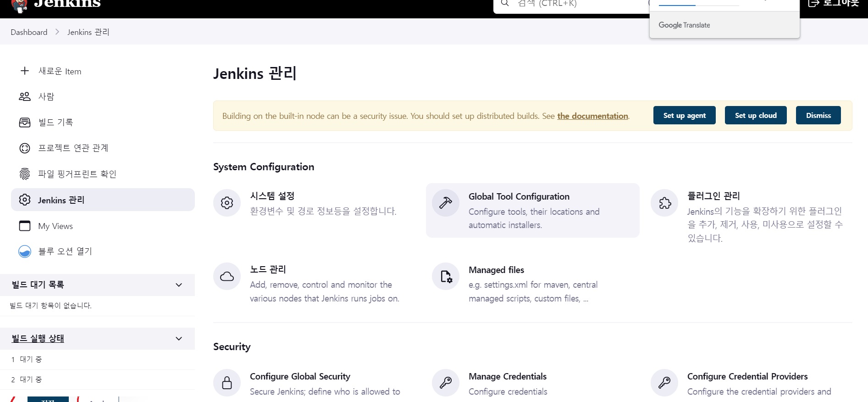Image resolution: width=868 pixels, height=402 pixels.
Task: Open Managed files title
Action: [x=496, y=270]
